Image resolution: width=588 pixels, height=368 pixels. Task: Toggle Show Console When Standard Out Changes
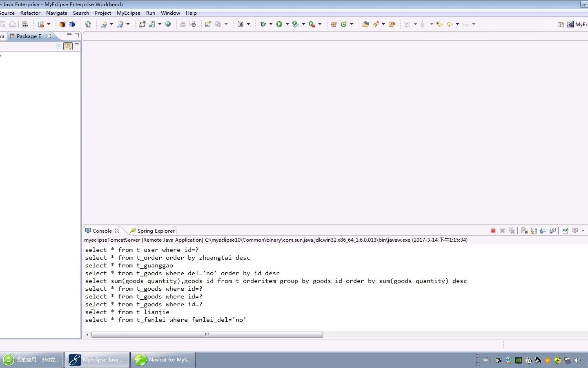[x=543, y=231]
